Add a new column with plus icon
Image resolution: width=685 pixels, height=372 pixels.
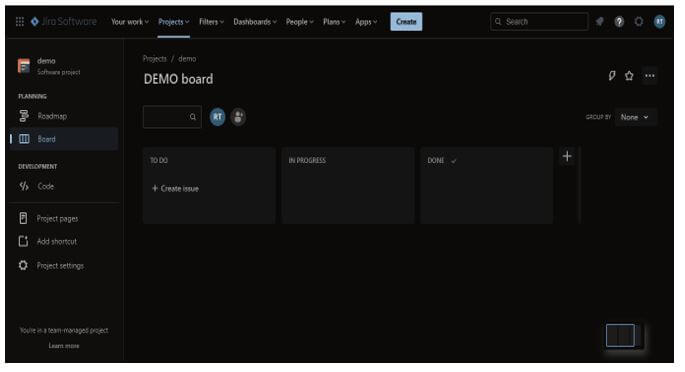pyautogui.click(x=567, y=156)
